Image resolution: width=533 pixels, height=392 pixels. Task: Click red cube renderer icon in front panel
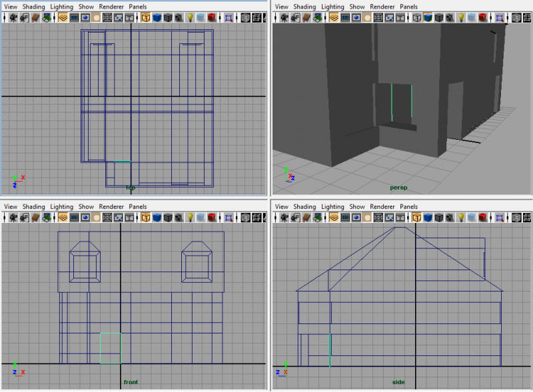[x=213, y=218]
